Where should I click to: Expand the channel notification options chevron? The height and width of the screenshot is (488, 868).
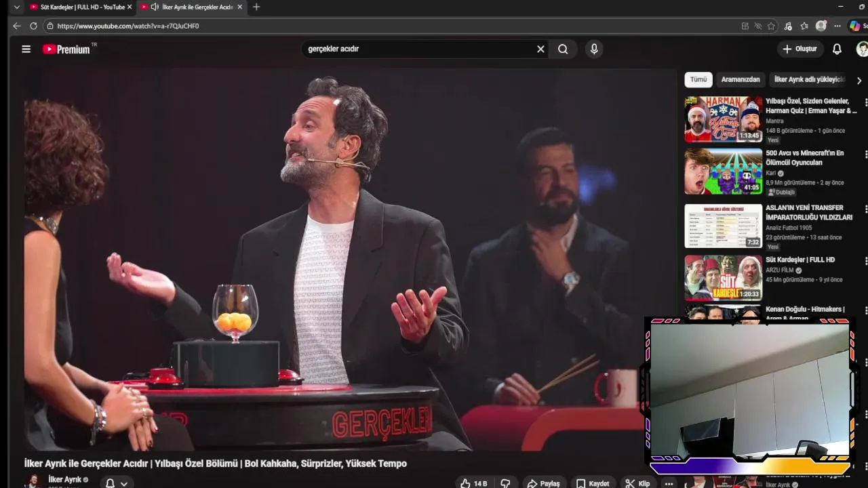124,483
